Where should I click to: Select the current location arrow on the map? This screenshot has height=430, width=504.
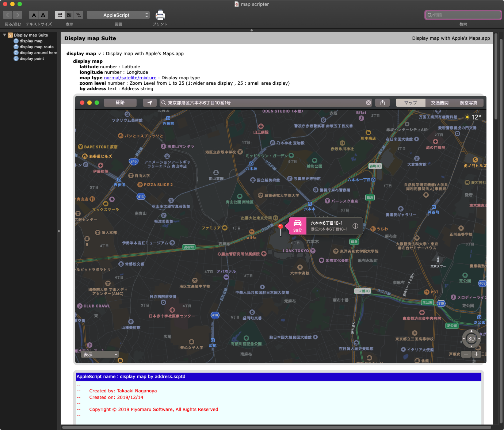(x=149, y=103)
